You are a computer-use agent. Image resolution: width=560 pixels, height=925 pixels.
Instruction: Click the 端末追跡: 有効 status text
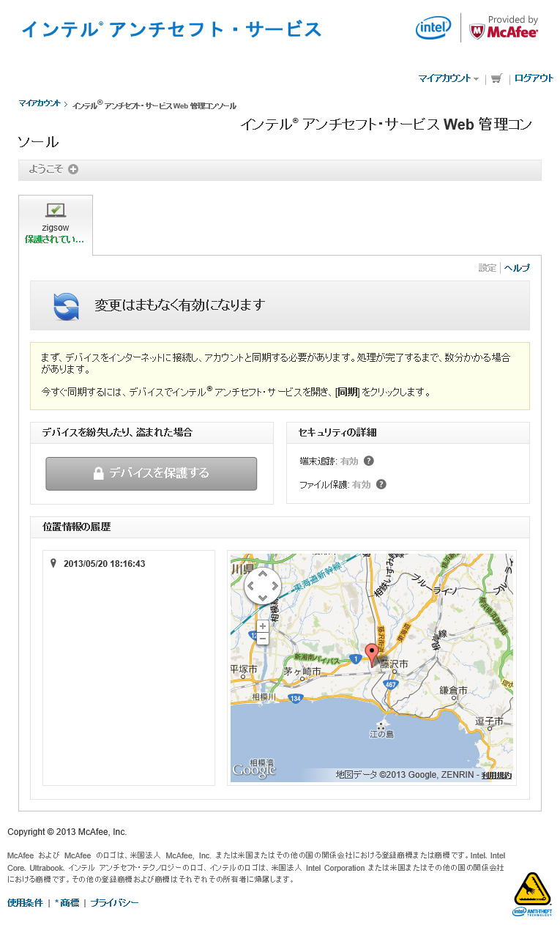pos(329,461)
